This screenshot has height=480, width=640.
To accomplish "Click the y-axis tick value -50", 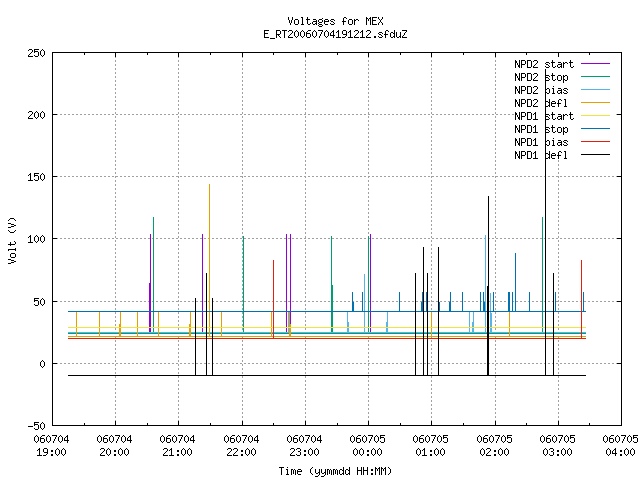I will coord(36,426).
